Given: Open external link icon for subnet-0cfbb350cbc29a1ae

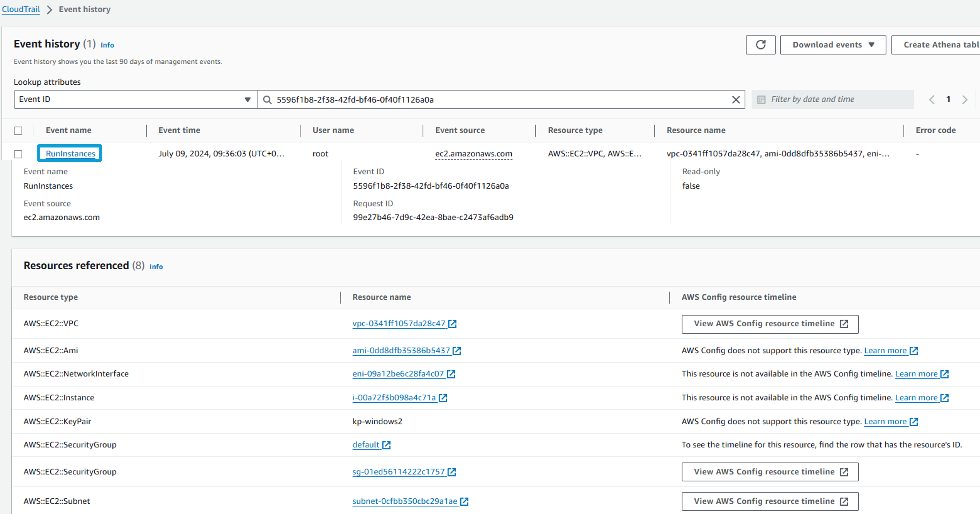Looking at the screenshot, I should tap(464, 502).
